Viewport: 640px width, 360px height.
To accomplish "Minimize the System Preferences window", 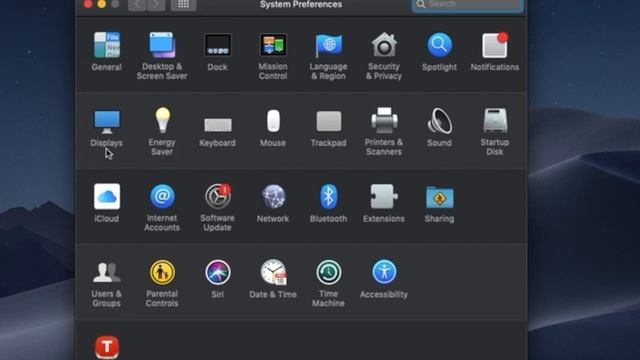I will (102, 4).
